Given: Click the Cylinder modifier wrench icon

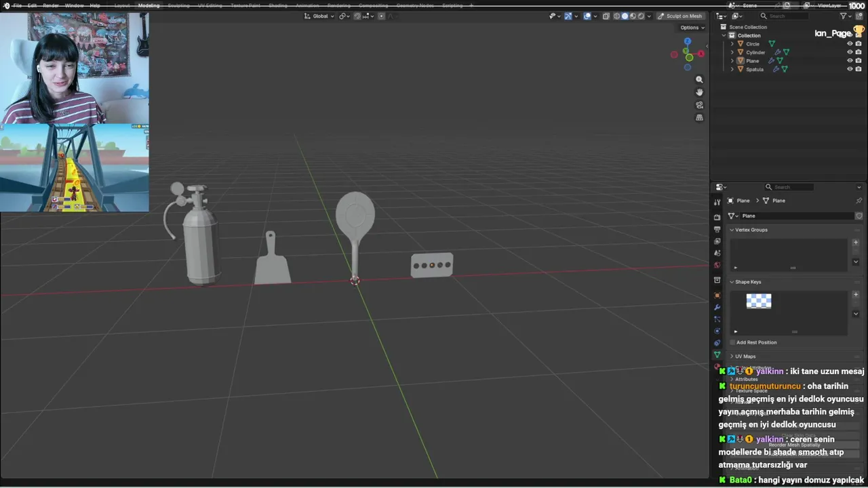Looking at the screenshot, I should (778, 52).
